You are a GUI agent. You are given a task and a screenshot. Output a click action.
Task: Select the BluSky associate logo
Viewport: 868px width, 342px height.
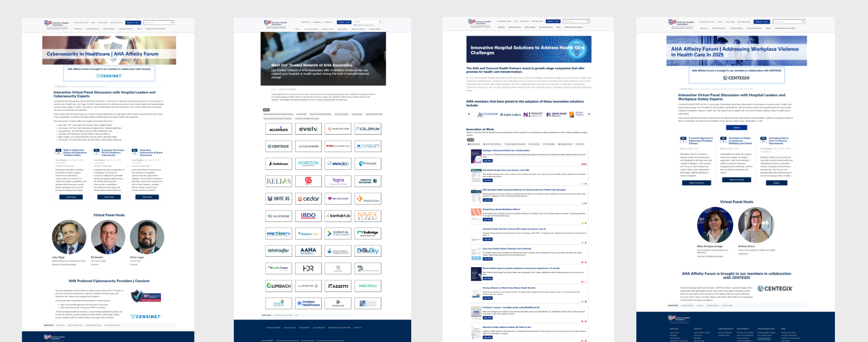click(368, 250)
